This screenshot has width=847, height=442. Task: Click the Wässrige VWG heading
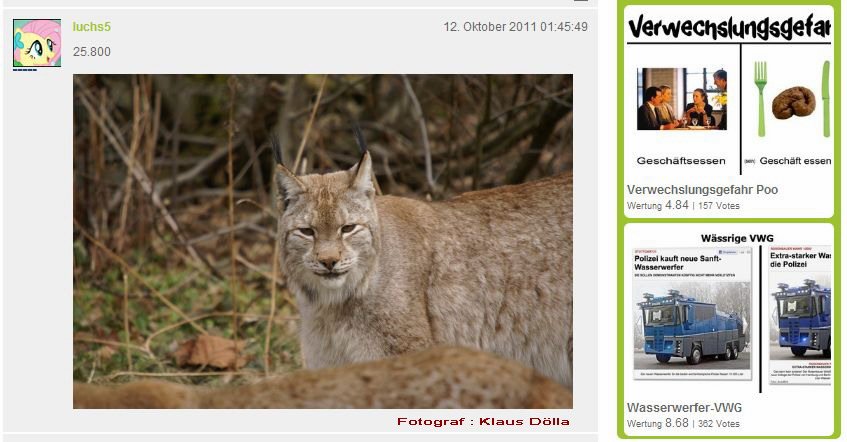pyautogui.click(x=737, y=238)
